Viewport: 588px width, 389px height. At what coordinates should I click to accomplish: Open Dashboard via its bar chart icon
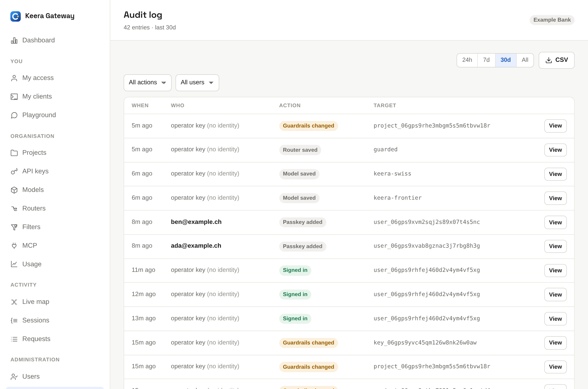tap(14, 40)
